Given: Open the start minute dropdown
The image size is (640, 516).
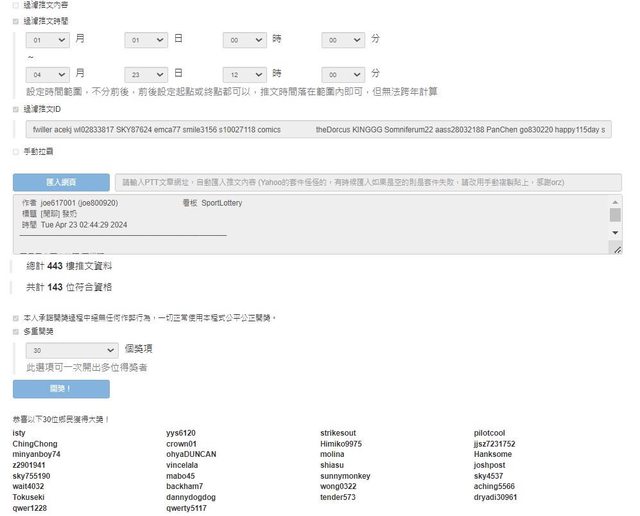Looking at the screenshot, I should 343,39.
